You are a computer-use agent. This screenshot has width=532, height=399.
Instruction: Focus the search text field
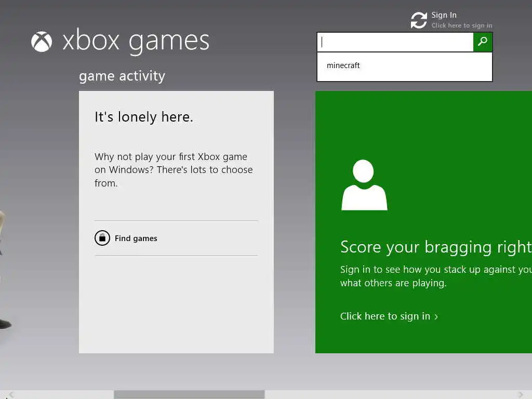395,42
